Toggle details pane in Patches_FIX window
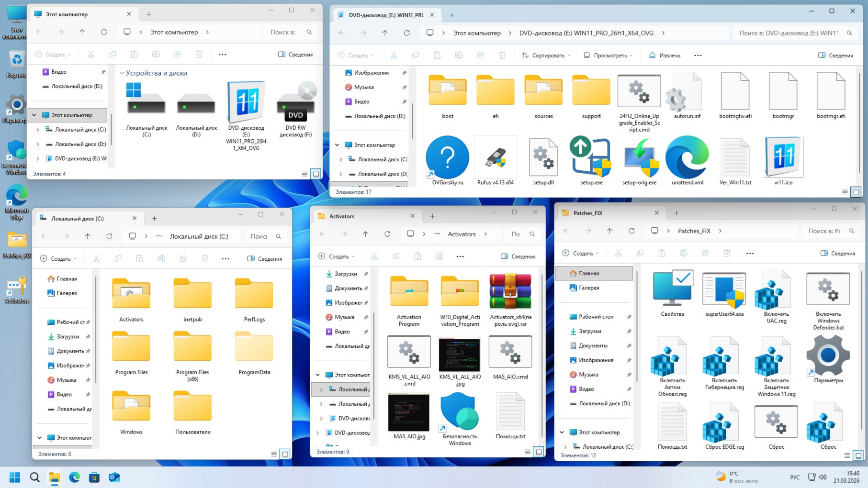868x488 pixels. (838, 253)
